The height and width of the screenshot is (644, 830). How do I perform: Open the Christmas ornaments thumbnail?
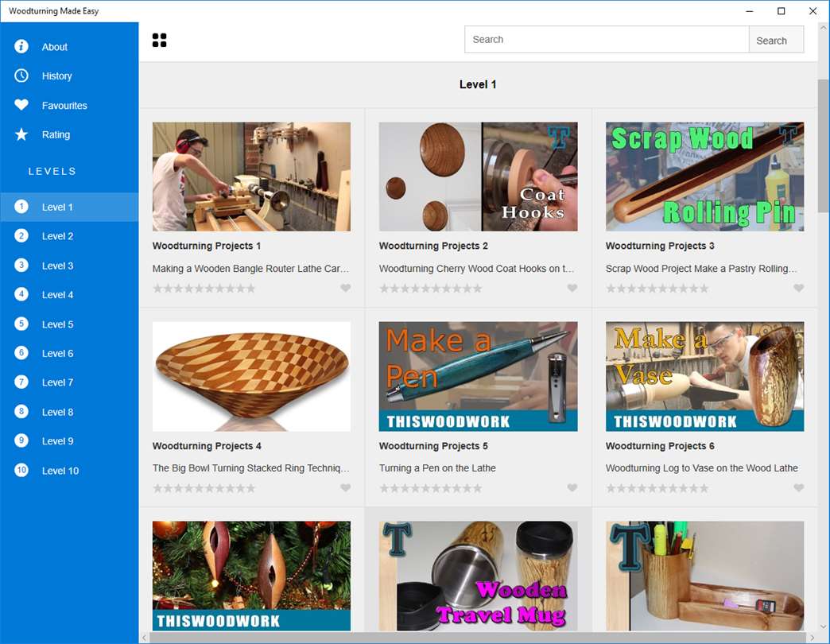click(x=251, y=576)
